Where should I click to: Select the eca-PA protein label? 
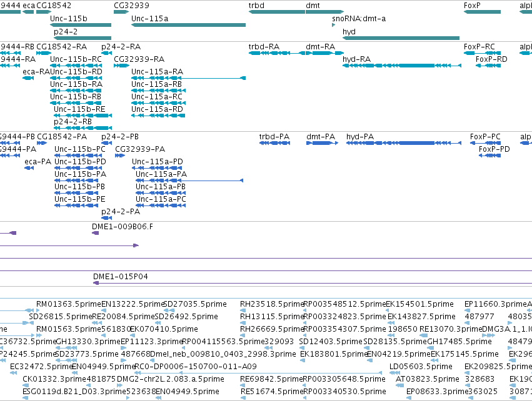pyautogui.click(x=38, y=162)
